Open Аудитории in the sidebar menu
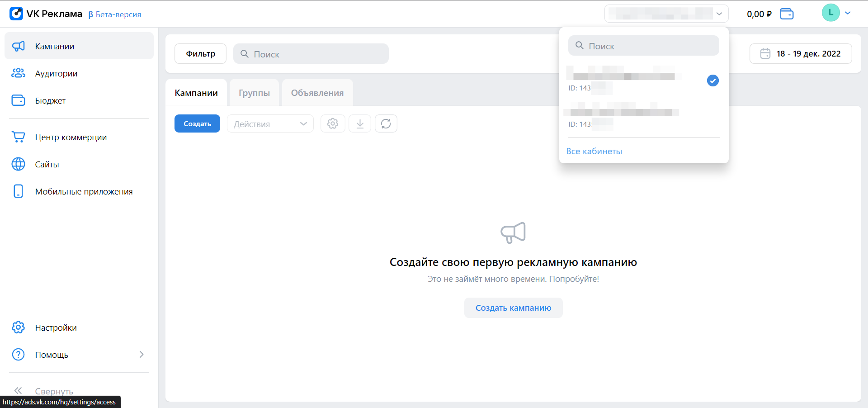 click(79, 73)
